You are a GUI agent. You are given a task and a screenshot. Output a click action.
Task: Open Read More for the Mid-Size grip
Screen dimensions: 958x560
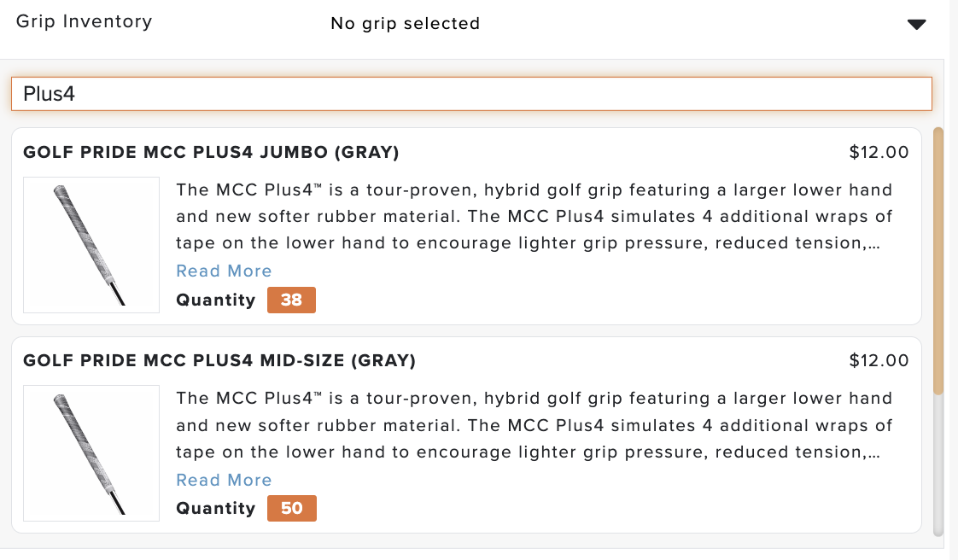click(x=224, y=480)
